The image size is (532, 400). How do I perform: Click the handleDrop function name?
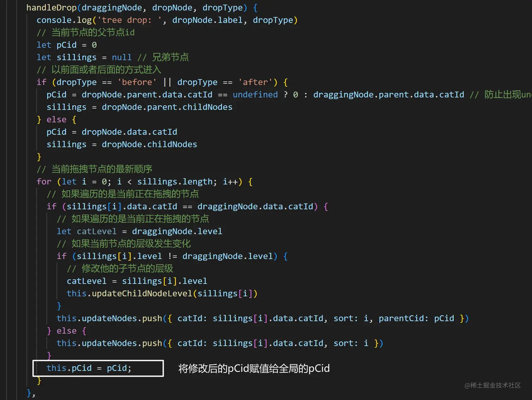51,8
